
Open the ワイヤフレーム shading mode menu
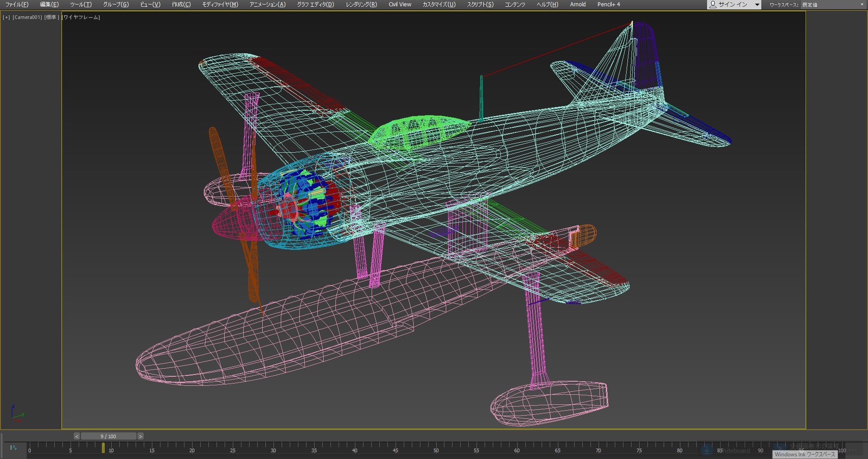pos(81,17)
